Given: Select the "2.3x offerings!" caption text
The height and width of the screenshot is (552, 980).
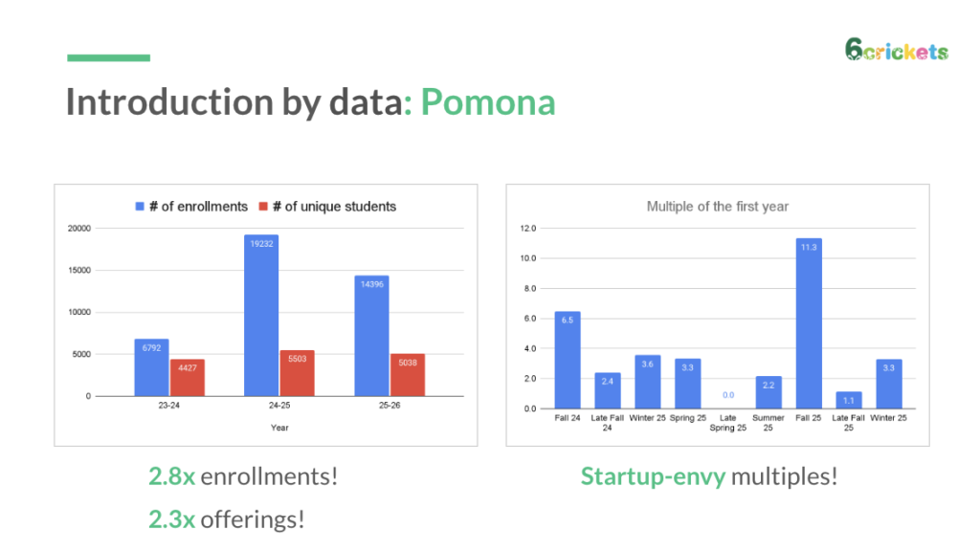Looking at the screenshot, I should tap(227, 519).
